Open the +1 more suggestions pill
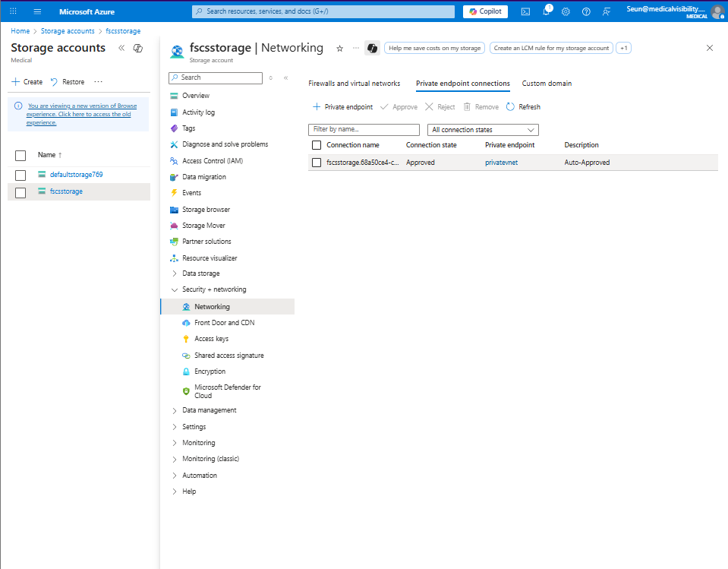 pyautogui.click(x=623, y=48)
